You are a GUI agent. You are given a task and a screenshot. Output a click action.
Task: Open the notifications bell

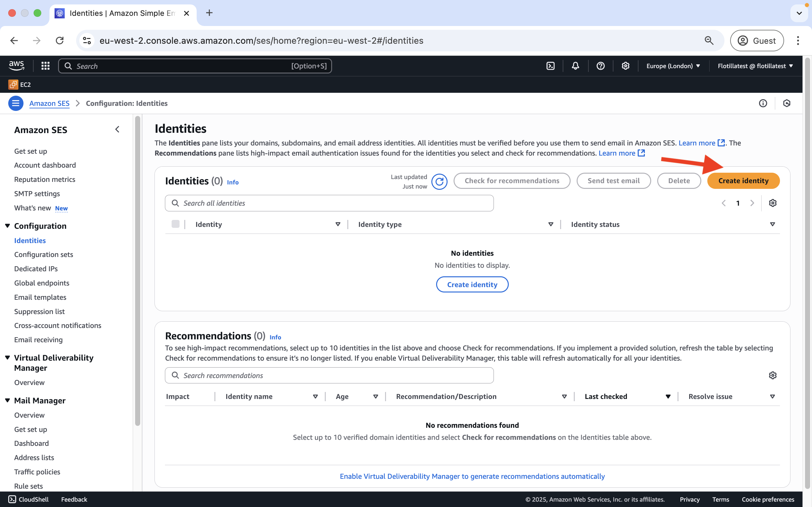click(x=575, y=66)
